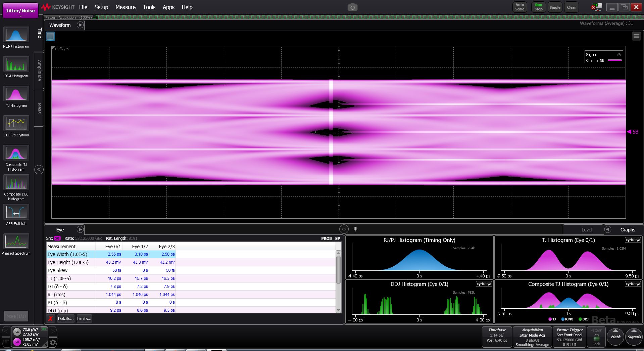Collapse the Signals legend box
This screenshot has height=351, width=644.
coord(619,54)
